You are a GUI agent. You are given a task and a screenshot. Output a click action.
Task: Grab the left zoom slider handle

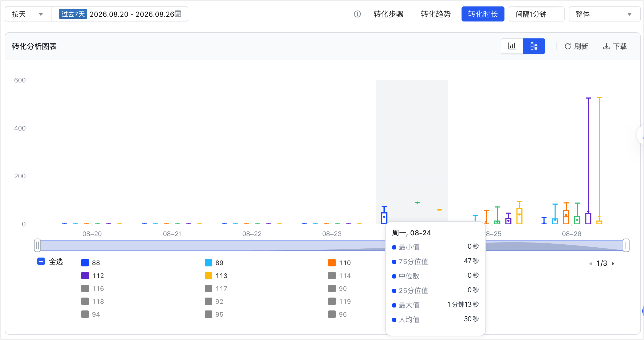pos(38,245)
